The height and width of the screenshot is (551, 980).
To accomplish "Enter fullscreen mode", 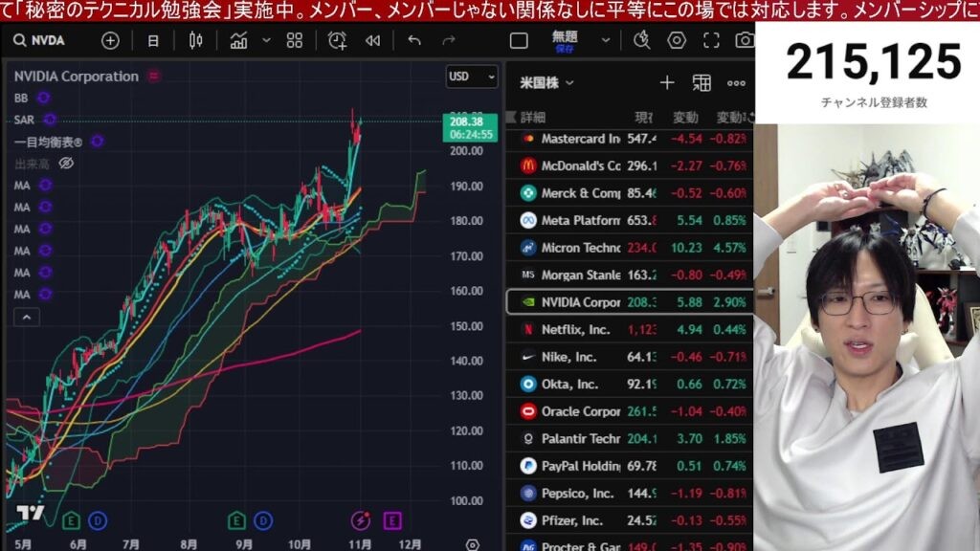I will coord(711,40).
